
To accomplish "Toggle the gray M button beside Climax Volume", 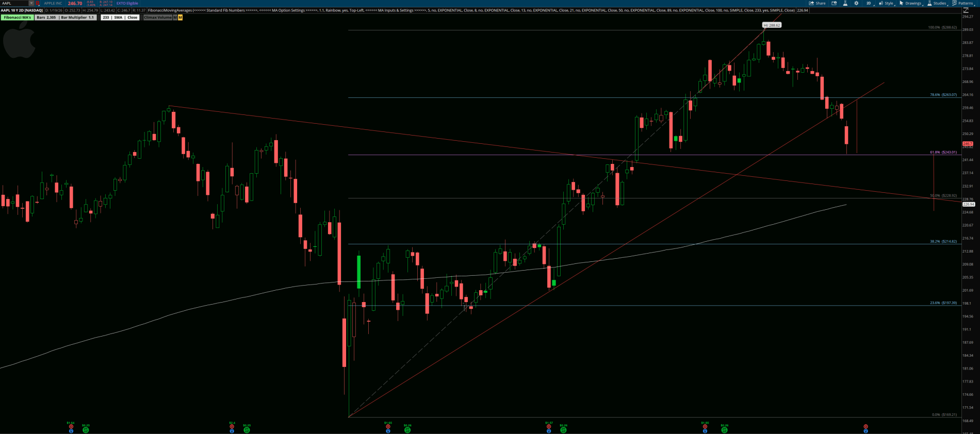I will click(175, 18).
